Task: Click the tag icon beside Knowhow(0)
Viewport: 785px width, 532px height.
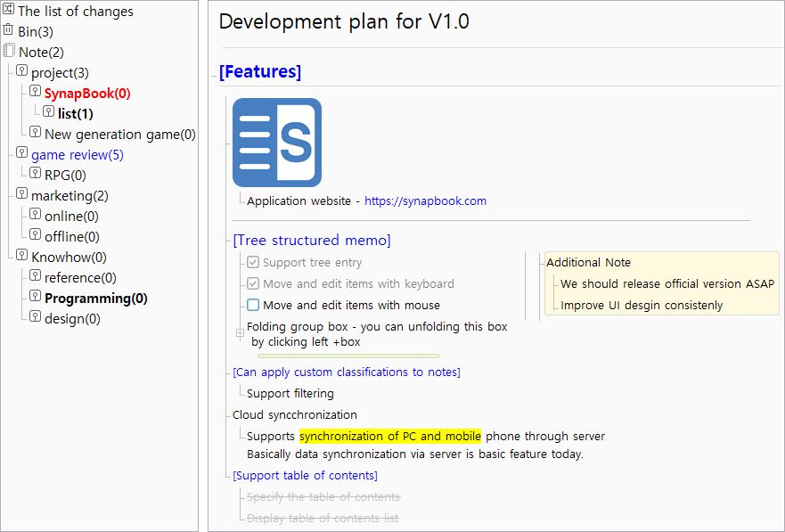Action: tap(21, 255)
